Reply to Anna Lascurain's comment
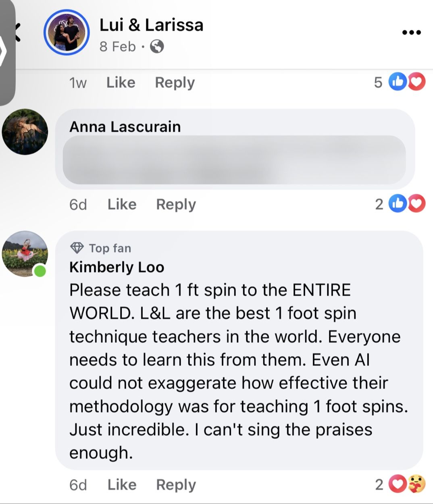433x504 pixels. (x=176, y=204)
